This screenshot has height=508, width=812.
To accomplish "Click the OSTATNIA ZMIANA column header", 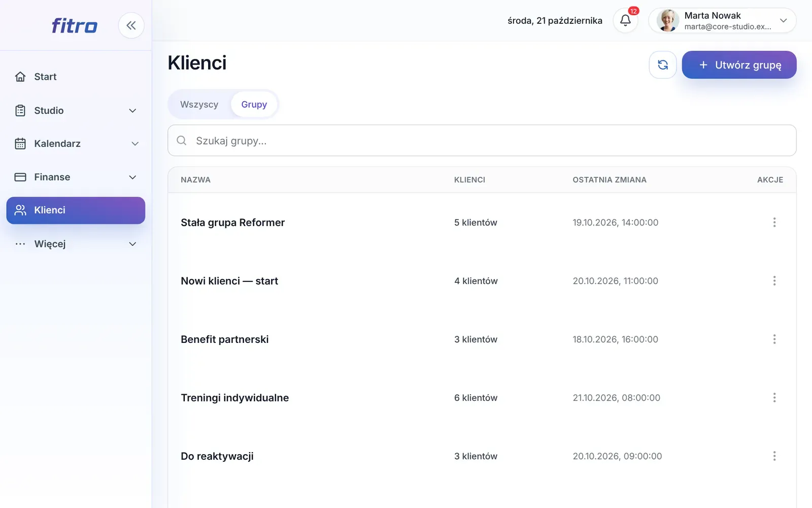I will point(610,180).
